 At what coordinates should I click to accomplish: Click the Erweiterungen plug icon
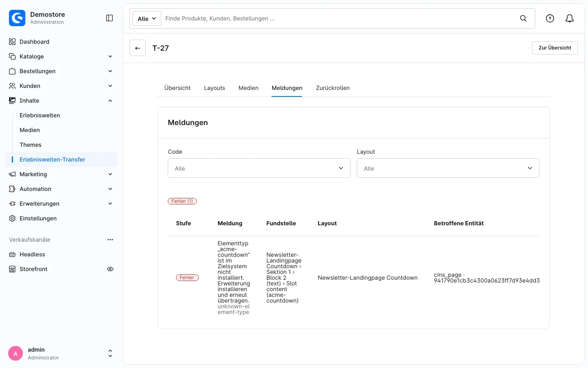point(12,204)
